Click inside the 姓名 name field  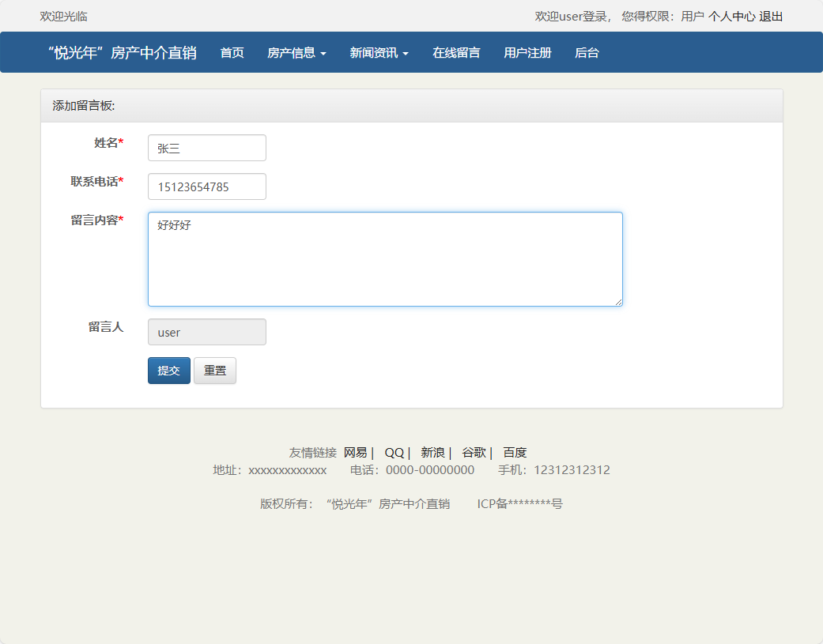[x=206, y=148]
